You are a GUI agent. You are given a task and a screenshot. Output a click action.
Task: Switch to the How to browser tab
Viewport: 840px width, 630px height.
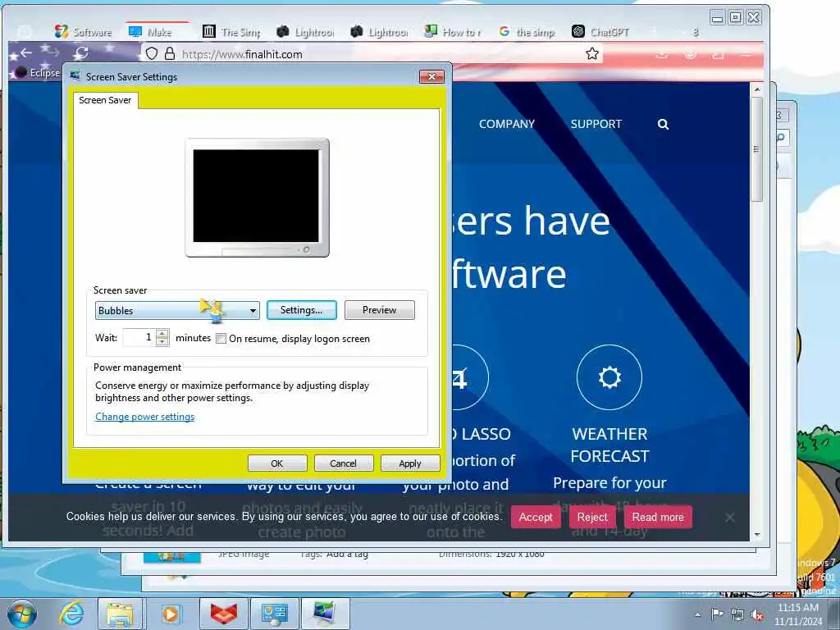[x=452, y=32]
